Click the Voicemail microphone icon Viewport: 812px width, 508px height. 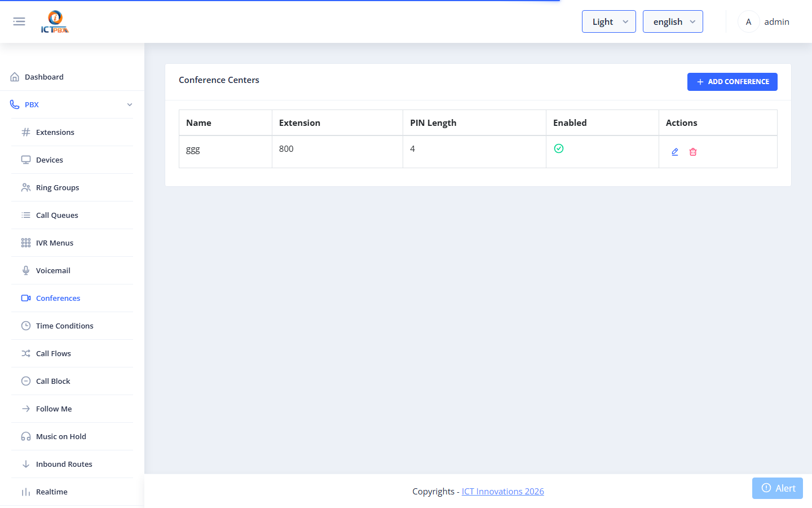point(26,270)
